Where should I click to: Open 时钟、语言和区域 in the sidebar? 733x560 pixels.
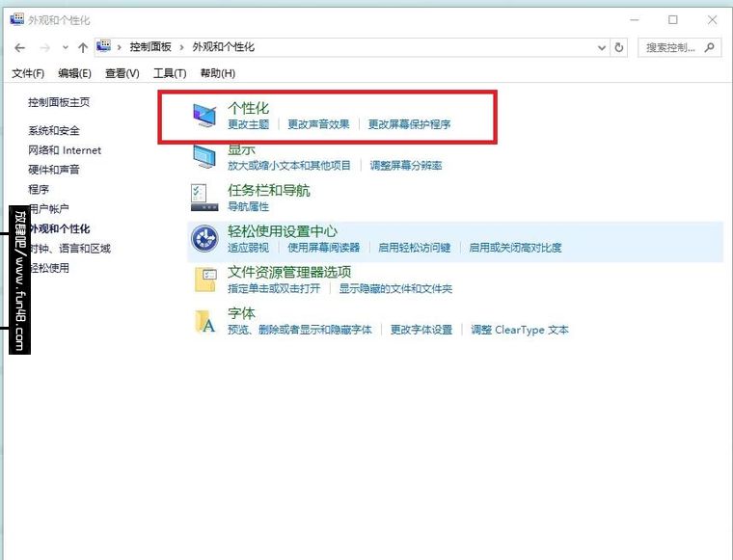pos(69,249)
